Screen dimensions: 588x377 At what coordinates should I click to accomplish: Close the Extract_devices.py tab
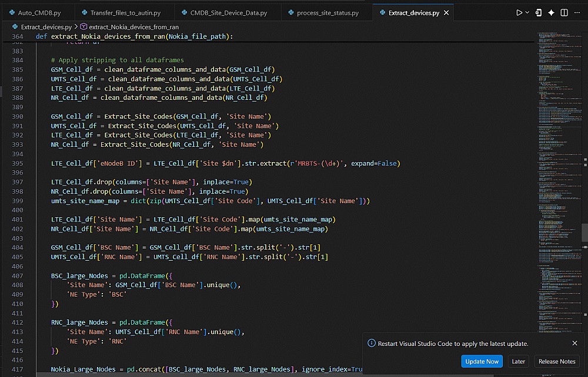point(446,13)
